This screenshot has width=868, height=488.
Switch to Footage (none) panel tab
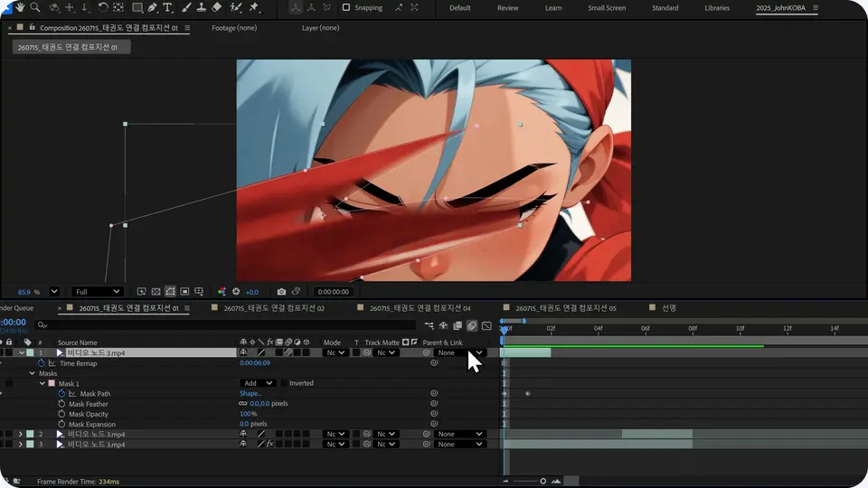pos(234,28)
